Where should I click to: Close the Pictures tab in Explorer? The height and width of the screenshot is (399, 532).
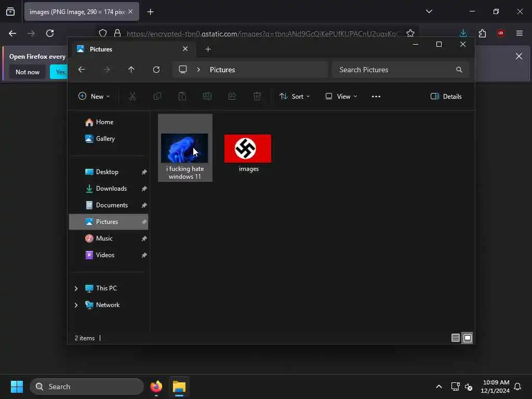(x=185, y=49)
